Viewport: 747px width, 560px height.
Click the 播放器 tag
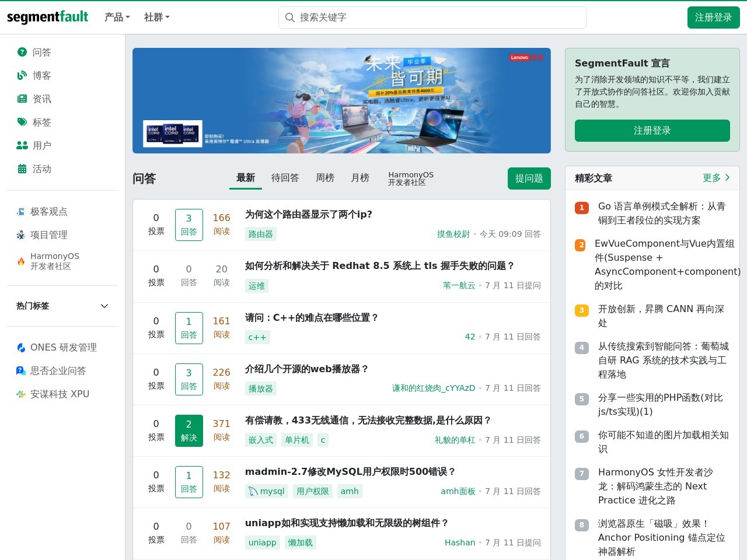click(261, 388)
